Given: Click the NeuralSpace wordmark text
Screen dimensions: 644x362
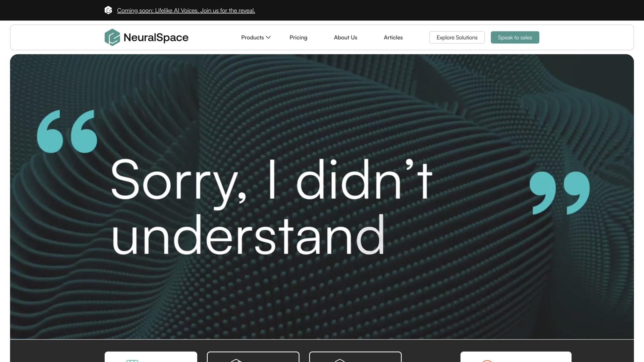Looking at the screenshot, I should (x=156, y=37).
